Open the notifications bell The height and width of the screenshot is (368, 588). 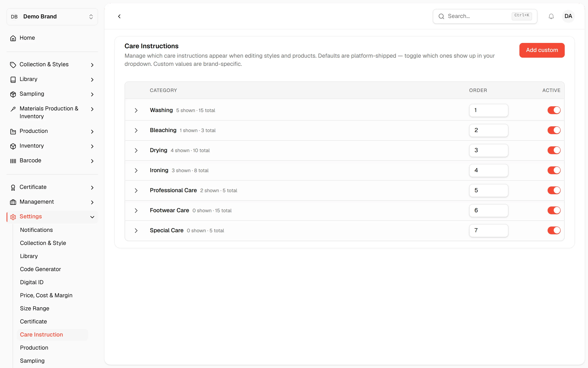551,16
